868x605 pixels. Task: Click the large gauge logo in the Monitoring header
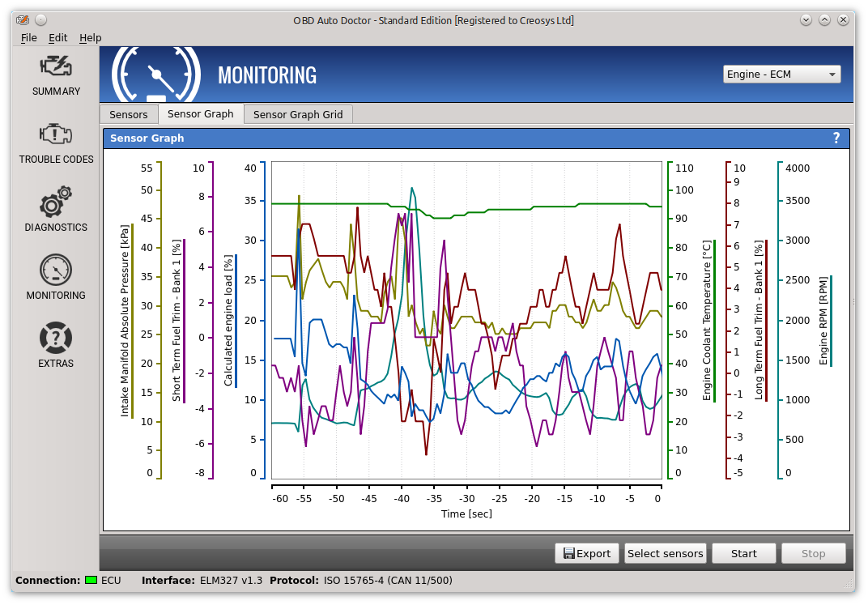[x=156, y=75]
